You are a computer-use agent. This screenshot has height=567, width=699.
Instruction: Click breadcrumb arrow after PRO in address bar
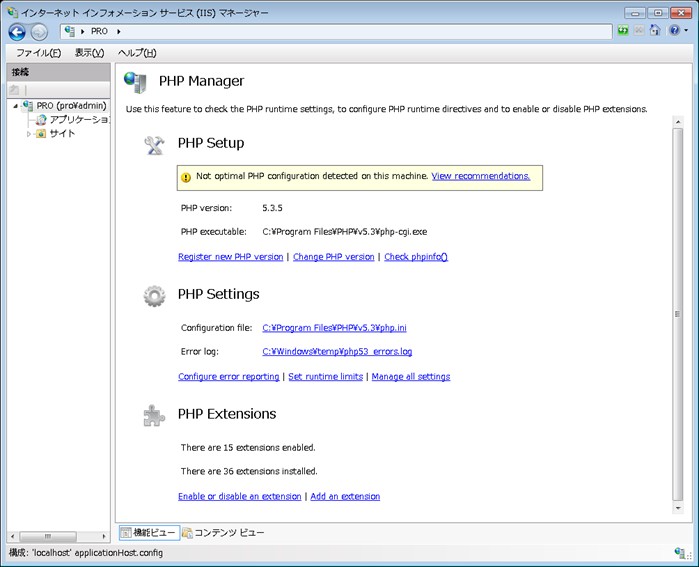point(119,31)
